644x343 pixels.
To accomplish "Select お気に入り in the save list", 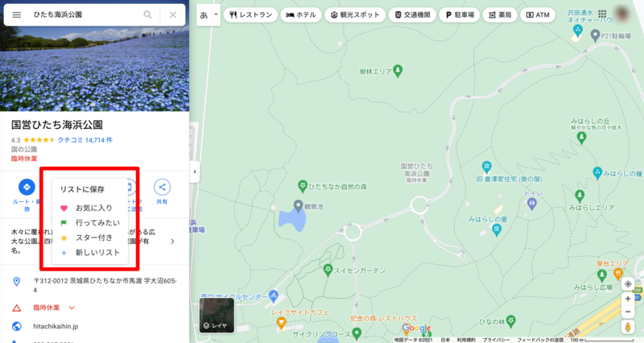I will click(x=90, y=208).
